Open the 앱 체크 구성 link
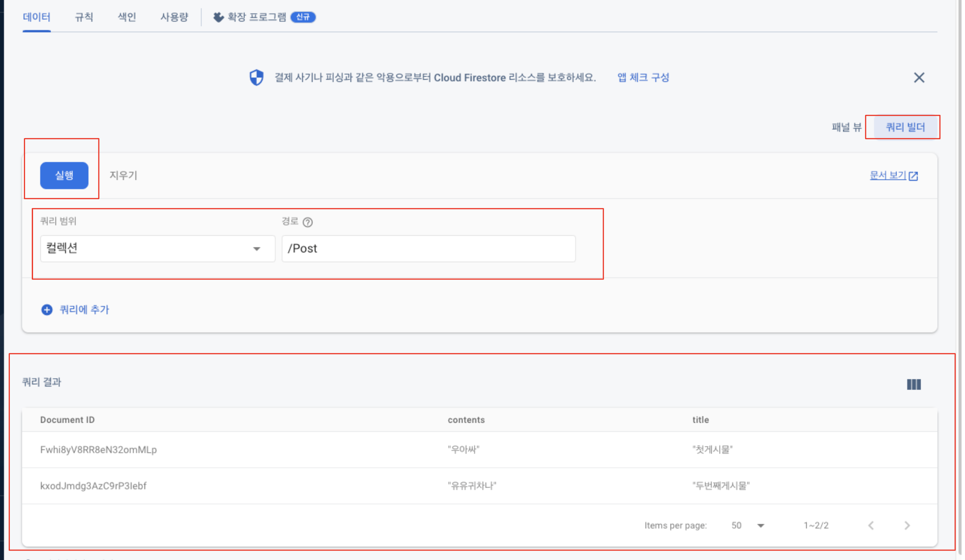The image size is (965, 560). [x=643, y=77]
